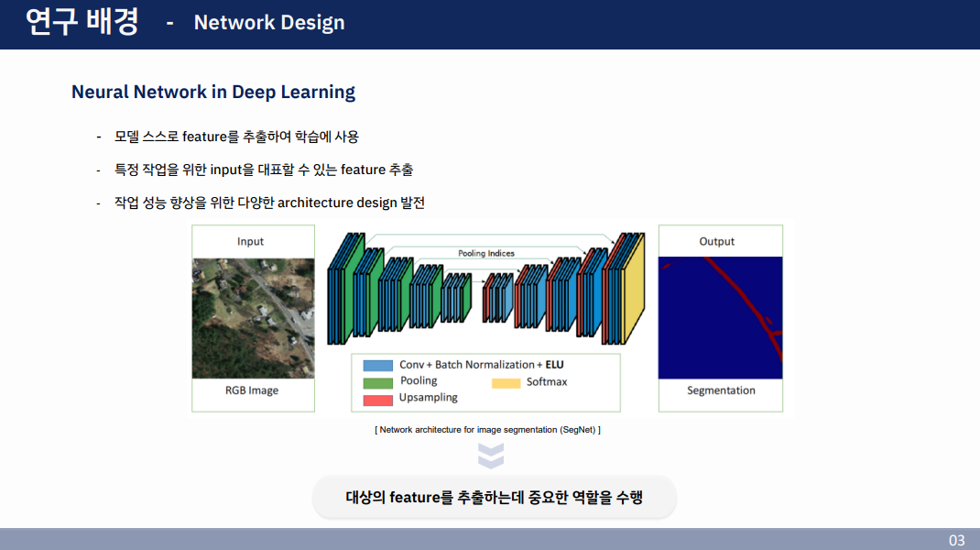Click the conclusion box '대상의 feature를 추출하는데...'
The height and width of the screenshot is (550, 980).
[495, 498]
